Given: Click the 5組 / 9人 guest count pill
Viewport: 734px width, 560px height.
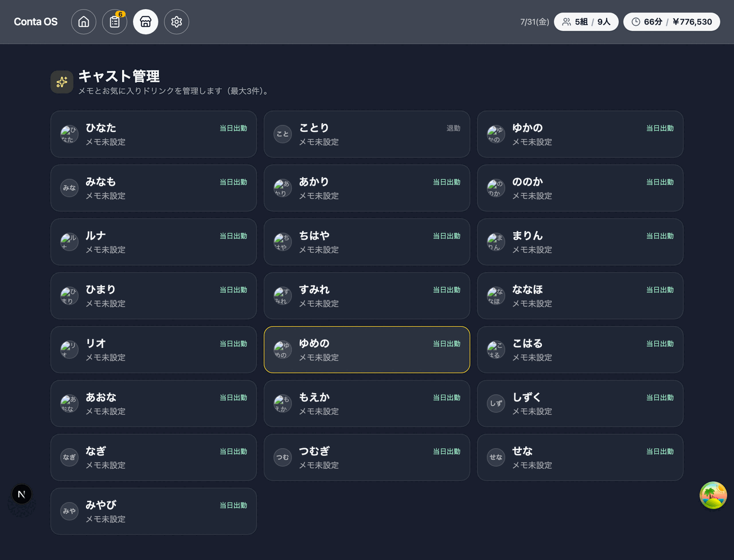Looking at the screenshot, I should point(586,22).
